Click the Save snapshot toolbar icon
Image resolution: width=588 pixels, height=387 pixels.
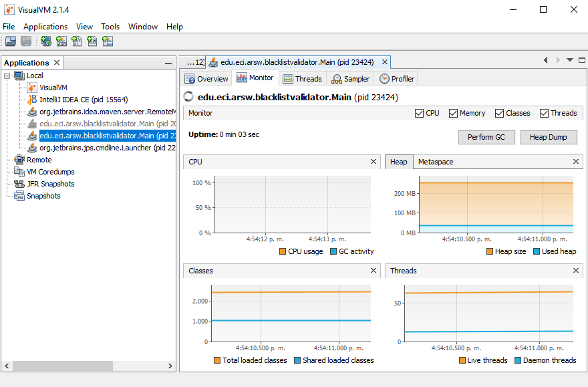click(25, 41)
